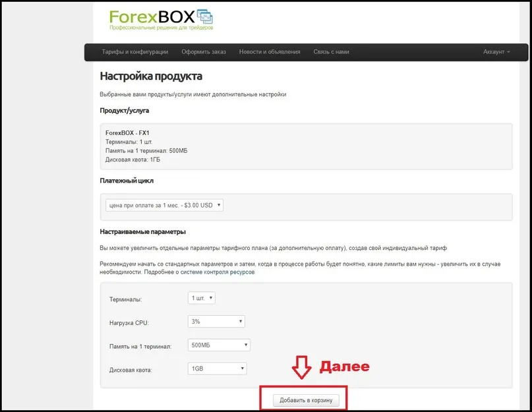Open the Нагрузка CPU dropdown
Screen dimensions: 532x412
tap(216, 322)
